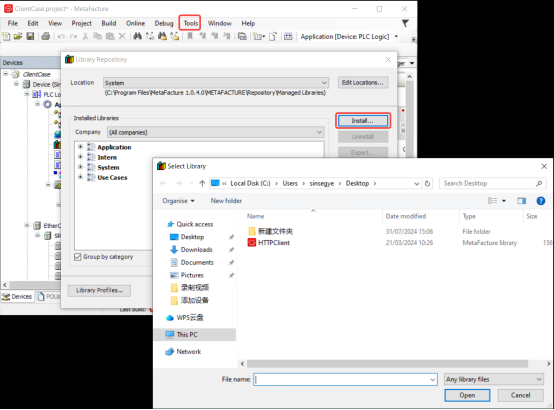Click the Print toolbar icon
Viewport: 554px width, 410px height.
pos(46,36)
